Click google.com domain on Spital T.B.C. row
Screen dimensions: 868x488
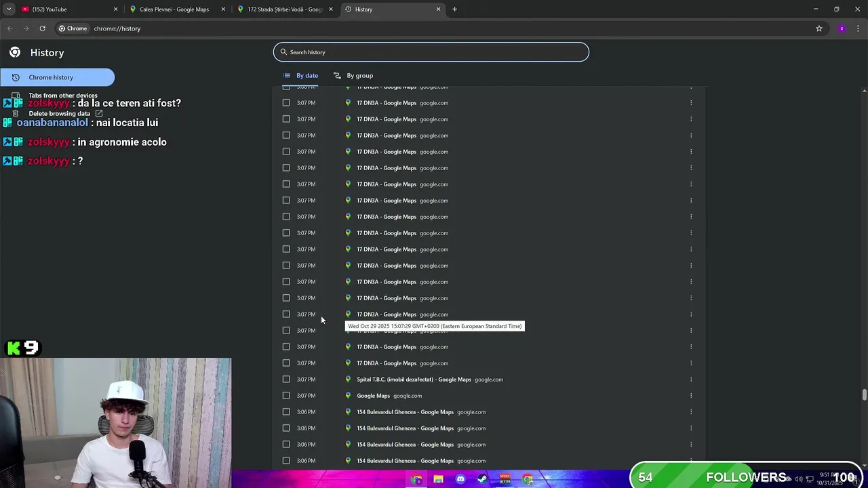point(489,380)
